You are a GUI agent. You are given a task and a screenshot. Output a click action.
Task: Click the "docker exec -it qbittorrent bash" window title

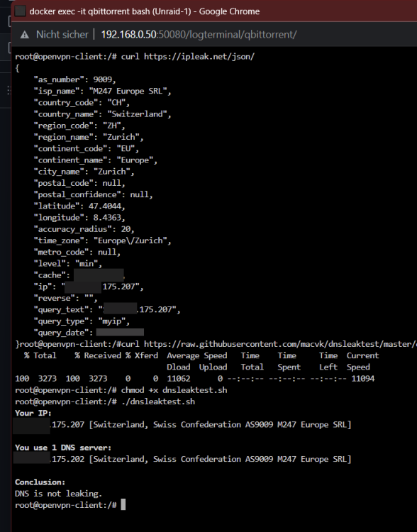click(145, 11)
